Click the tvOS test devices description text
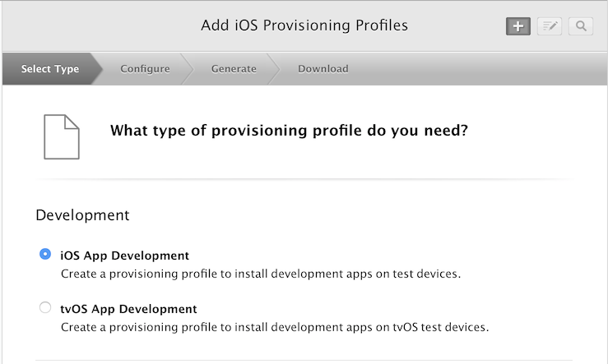608x364 pixels. click(275, 327)
